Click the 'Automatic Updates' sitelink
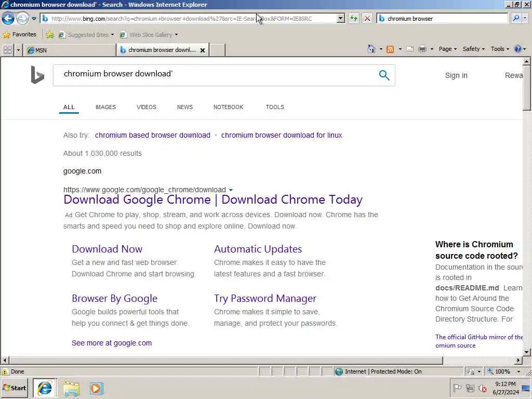The image size is (532, 399). [x=258, y=249]
